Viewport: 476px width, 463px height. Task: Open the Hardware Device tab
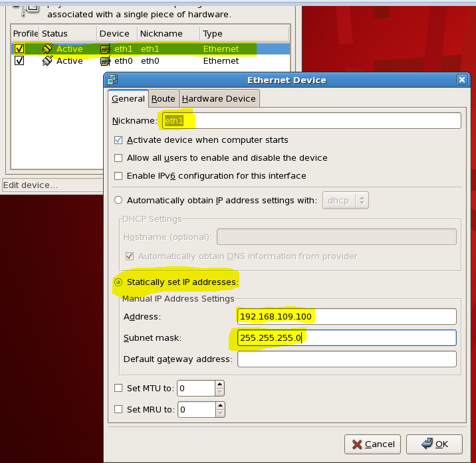[x=219, y=98]
